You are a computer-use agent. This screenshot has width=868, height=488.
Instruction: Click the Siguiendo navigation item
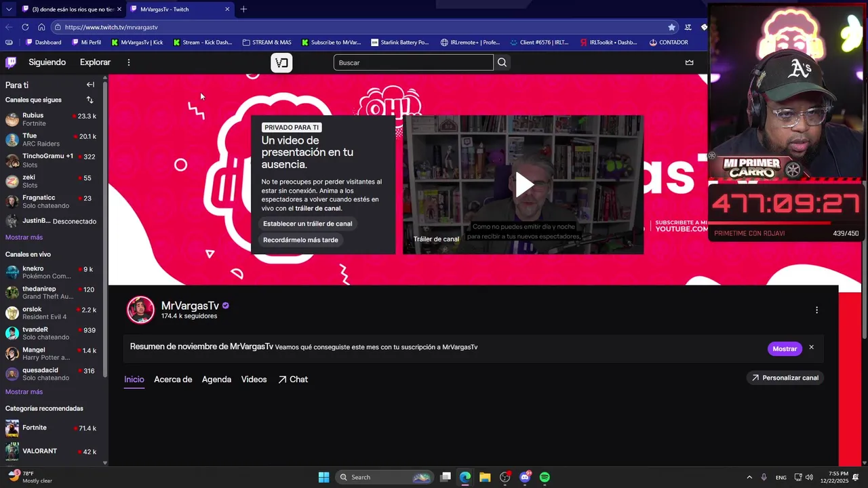(x=47, y=62)
